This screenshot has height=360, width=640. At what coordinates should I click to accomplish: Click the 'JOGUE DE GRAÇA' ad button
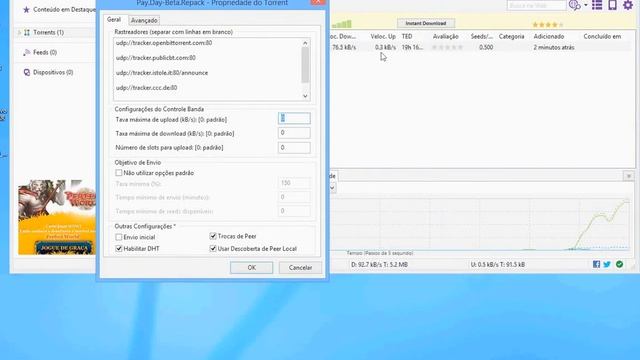click(63, 248)
